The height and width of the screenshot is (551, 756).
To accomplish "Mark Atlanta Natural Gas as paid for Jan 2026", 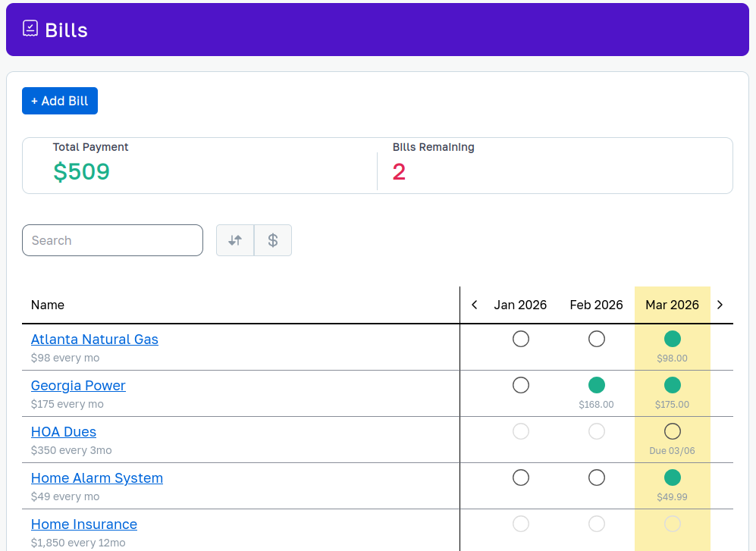I will click(520, 339).
